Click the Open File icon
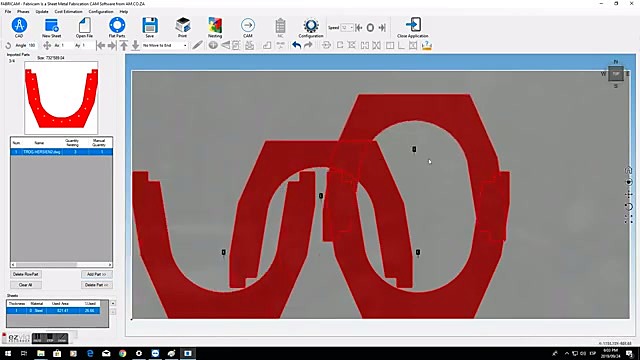This screenshot has width=640, height=360. (84, 25)
